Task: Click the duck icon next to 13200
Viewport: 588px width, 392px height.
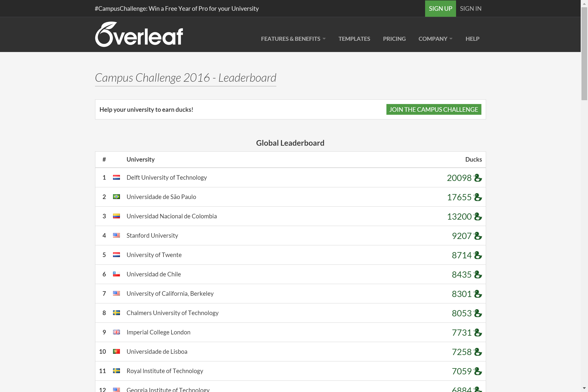Action: 478,216
